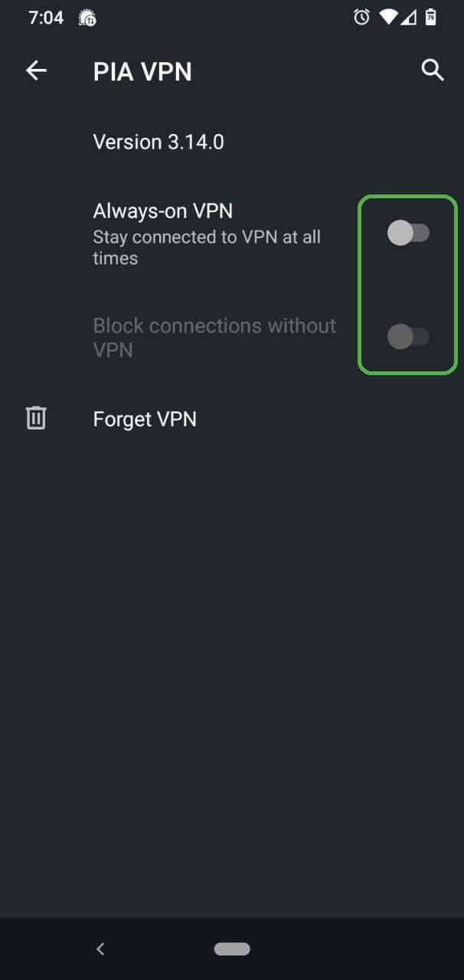464x980 pixels.
Task: Toggle Block connections without VPN switch
Action: pyautogui.click(x=407, y=336)
